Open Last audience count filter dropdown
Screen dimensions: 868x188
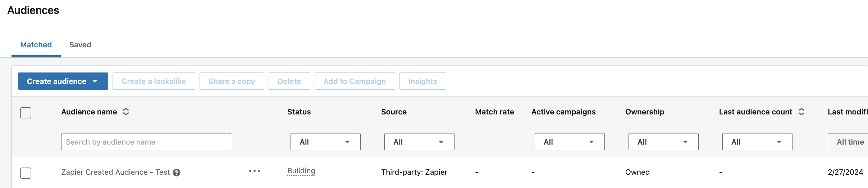click(x=757, y=142)
